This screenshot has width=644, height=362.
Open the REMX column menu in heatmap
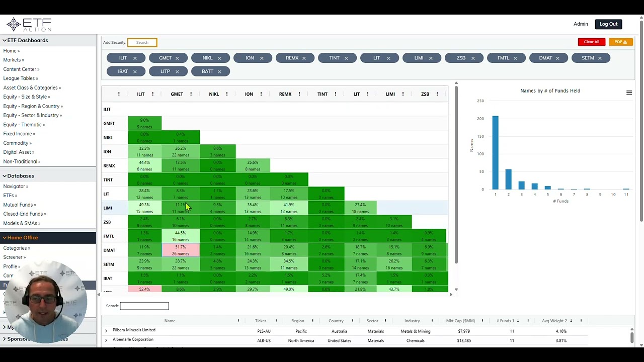(x=299, y=94)
